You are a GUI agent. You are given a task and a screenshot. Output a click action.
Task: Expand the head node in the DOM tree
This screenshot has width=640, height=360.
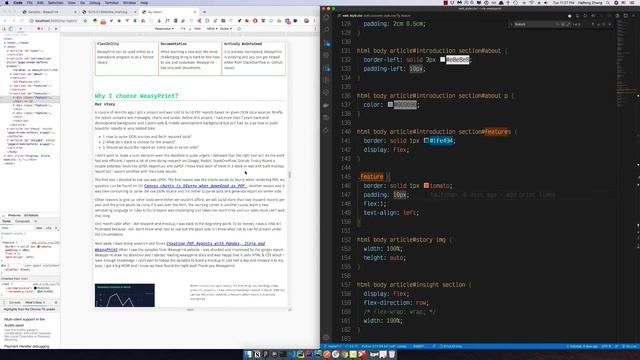(5, 42)
